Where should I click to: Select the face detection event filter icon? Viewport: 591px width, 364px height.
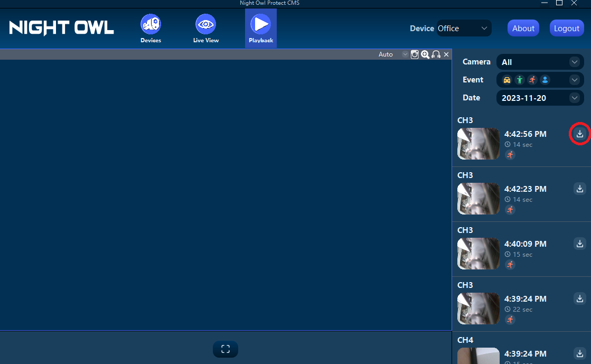(x=545, y=80)
